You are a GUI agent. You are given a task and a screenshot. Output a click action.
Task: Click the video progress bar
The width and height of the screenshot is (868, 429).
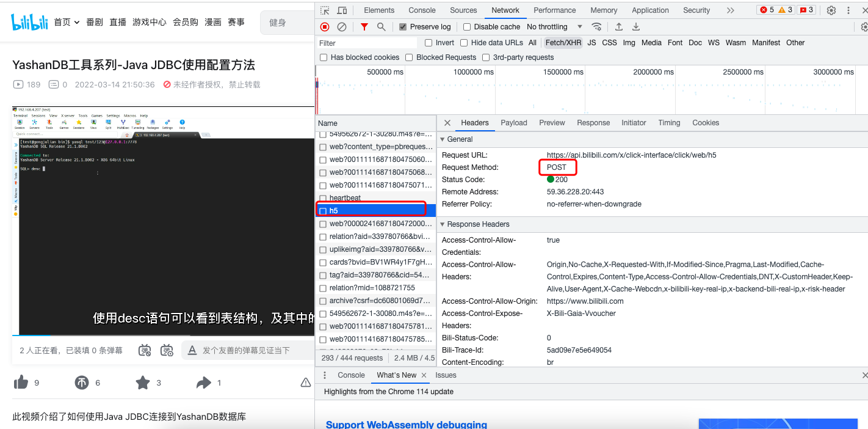coord(163,335)
